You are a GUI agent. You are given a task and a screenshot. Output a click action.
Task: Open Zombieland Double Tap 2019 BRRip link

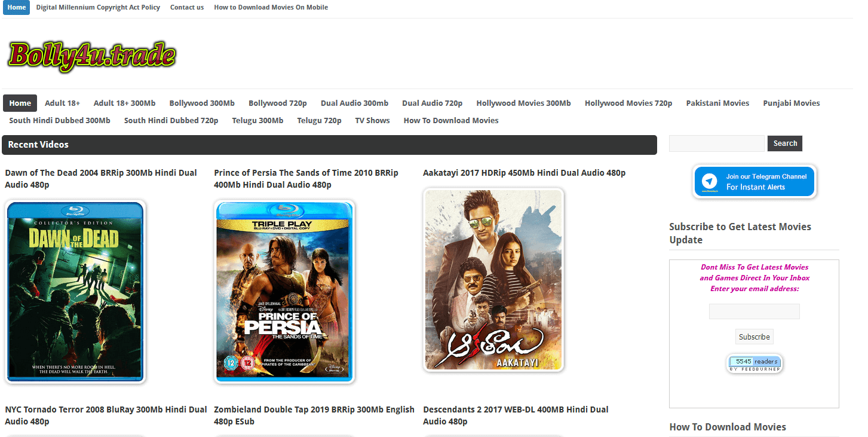click(314, 415)
